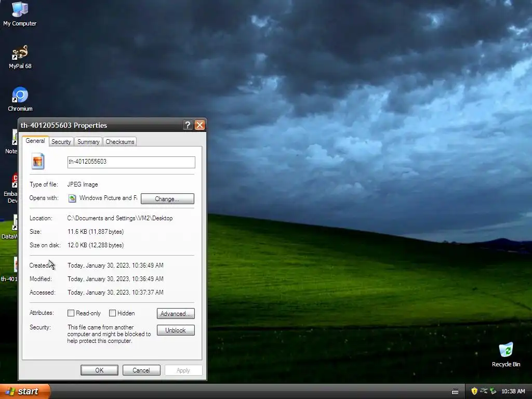Viewport: 532px width, 399px height.
Task: Click the file name field th-4012055603
Action: [131, 162]
